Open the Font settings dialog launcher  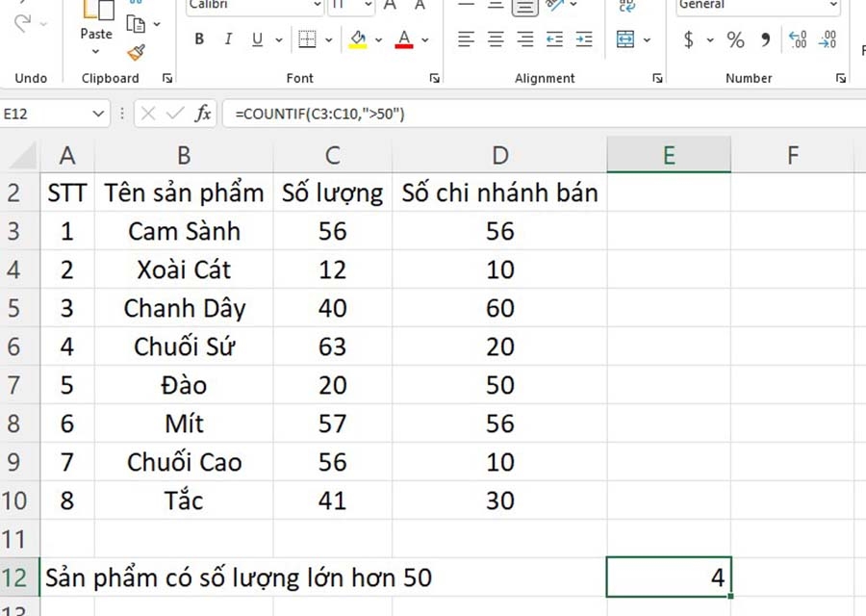[435, 79]
